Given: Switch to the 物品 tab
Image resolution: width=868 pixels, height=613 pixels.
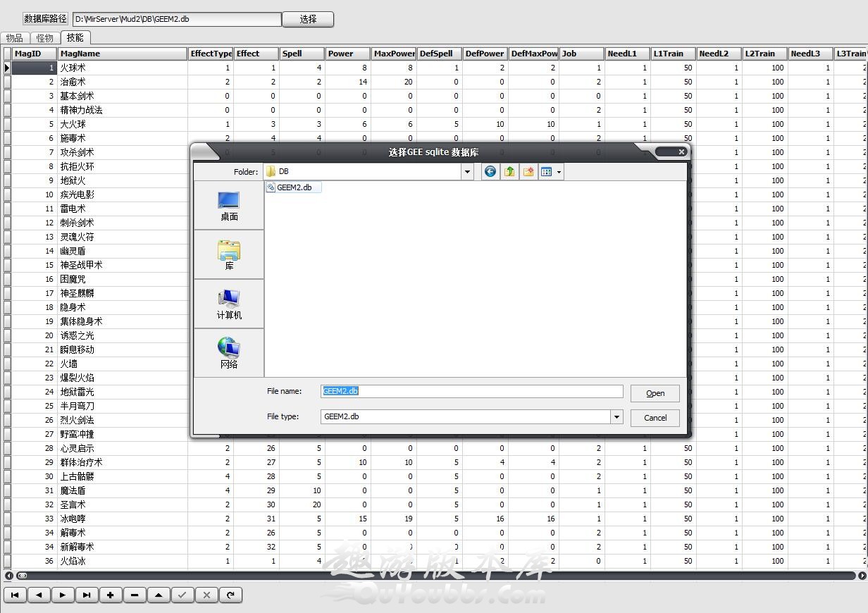Looking at the screenshot, I should click(x=15, y=38).
